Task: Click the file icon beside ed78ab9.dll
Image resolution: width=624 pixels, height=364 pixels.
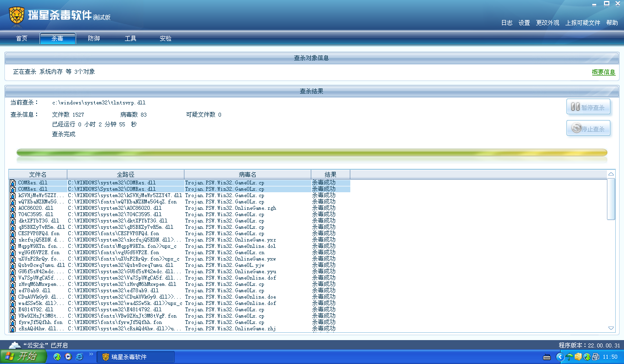Action: 13,290
